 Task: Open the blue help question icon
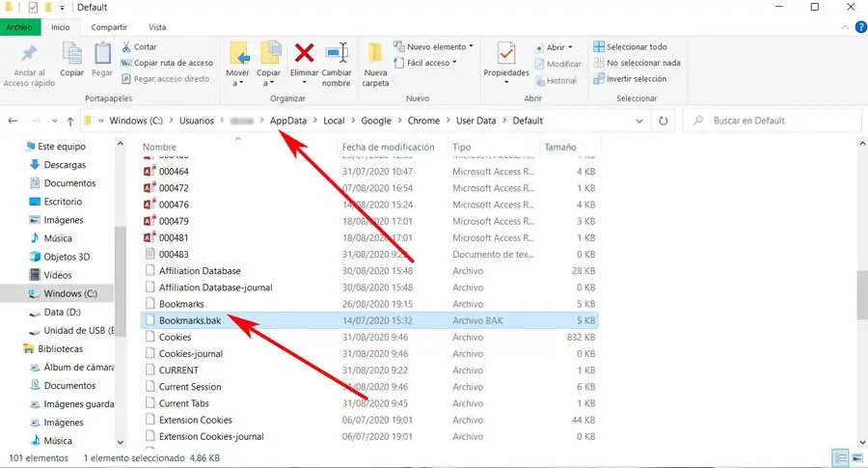pyautogui.click(x=861, y=27)
